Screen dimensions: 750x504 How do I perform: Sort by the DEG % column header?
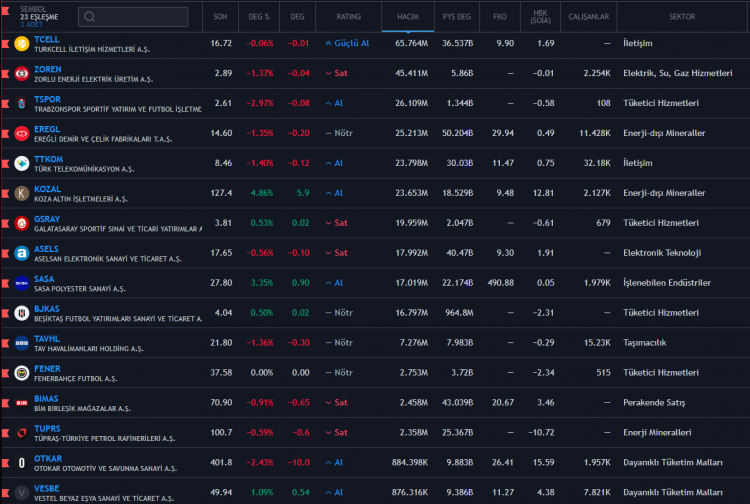(x=259, y=17)
